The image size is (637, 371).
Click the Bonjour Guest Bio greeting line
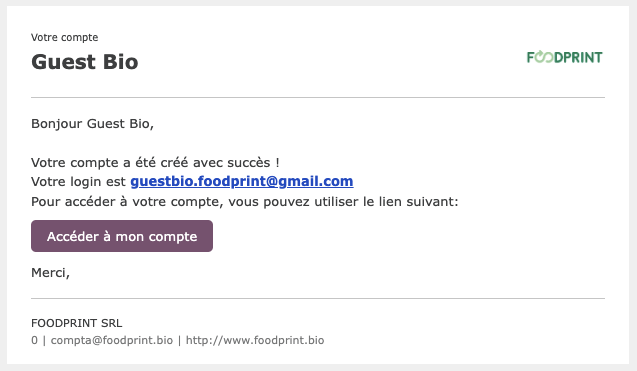(x=93, y=124)
